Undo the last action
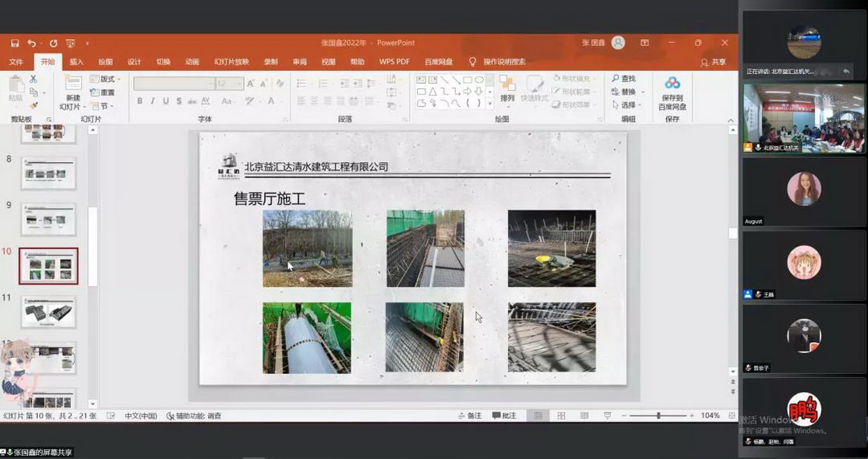This screenshot has width=868, height=459. pyautogui.click(x=31, y=43)
